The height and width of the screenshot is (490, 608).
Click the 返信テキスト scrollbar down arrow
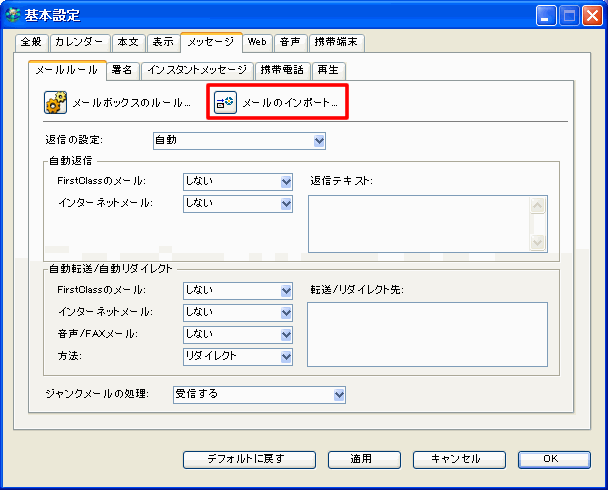click(539, 242)
